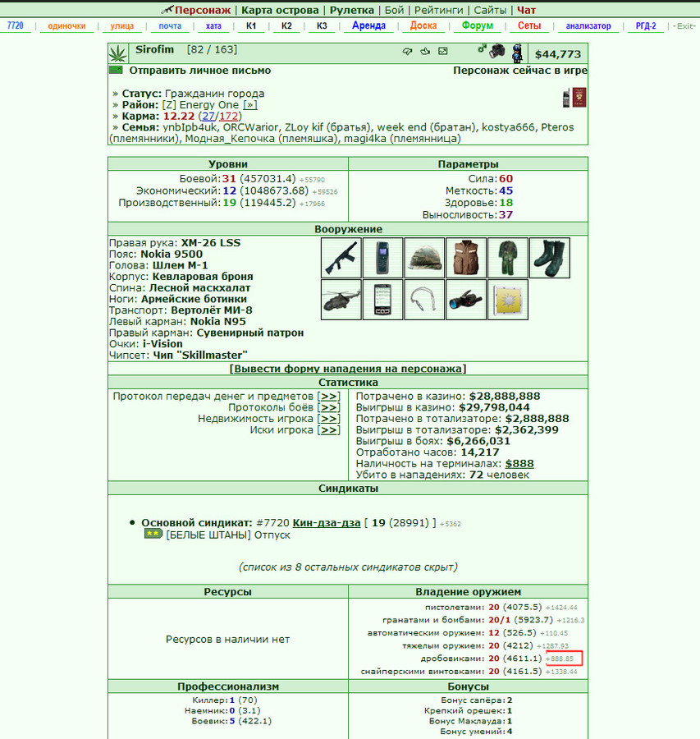Click the green envelope letter icon

(x=116, y=71)
